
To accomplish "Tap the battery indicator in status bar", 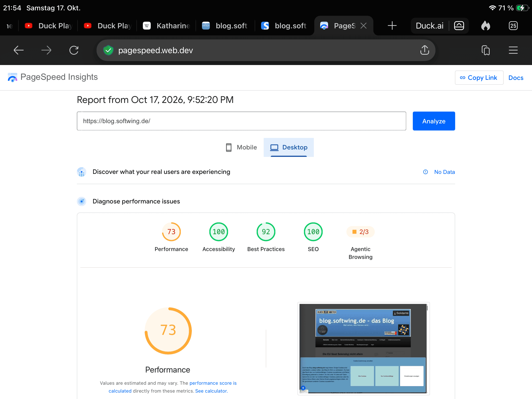I will click(523, 8).
